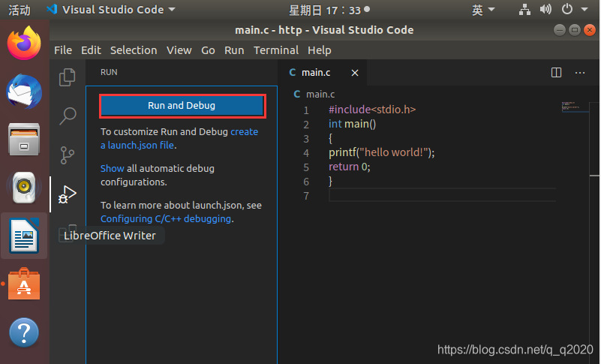Image resolution: width=601 pixels, height=364 pixels.
Task: Split the editor to the right
Action: coord(556,73)
